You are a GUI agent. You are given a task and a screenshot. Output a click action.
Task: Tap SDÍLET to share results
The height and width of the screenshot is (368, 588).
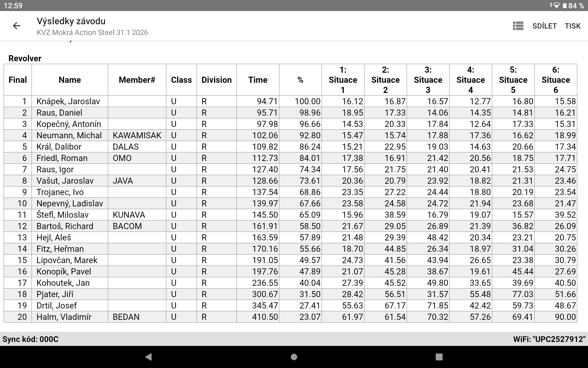[x=544, y=26]
